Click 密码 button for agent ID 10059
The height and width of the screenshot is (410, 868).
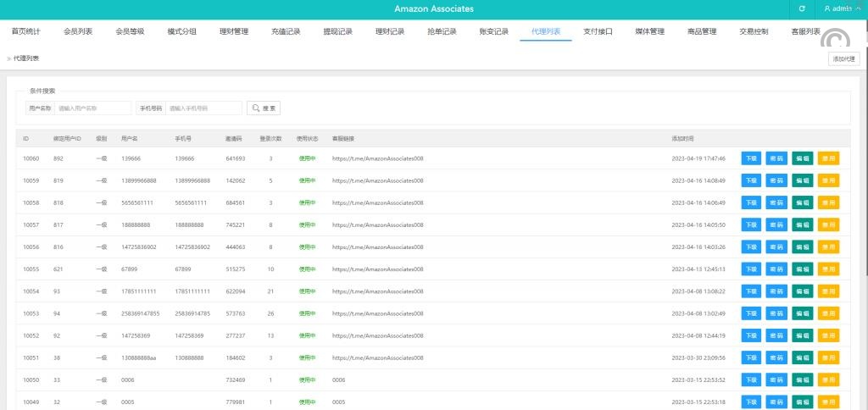(x=776, y=180)
